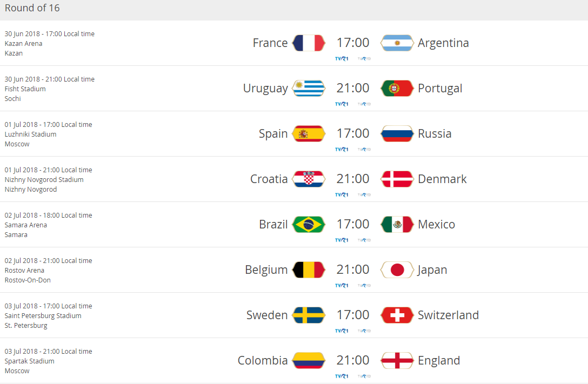This screenshot has height=384, width=588.
Task: Select the Uruguay flag
Action: pyautogui.click(x=309, y=89)
